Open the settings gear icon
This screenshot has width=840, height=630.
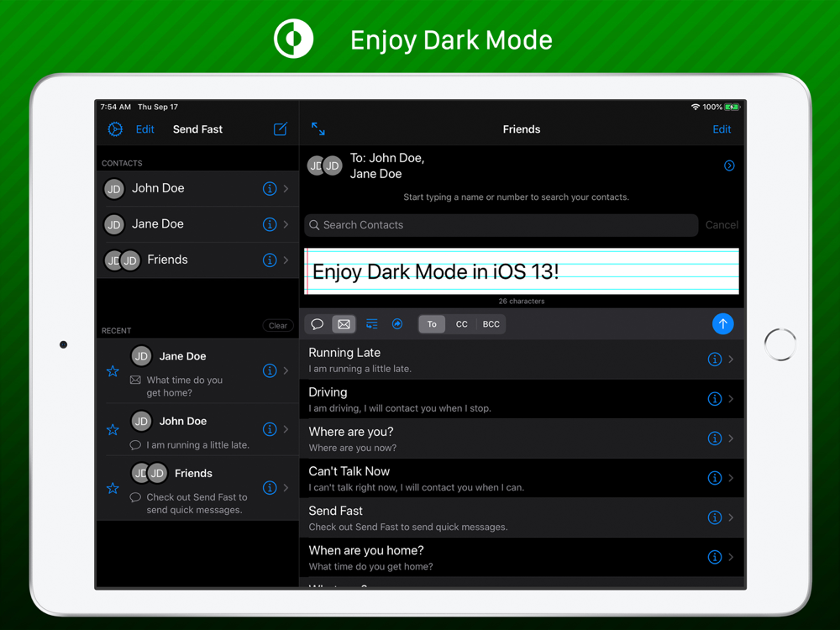(x=115, y=129)
